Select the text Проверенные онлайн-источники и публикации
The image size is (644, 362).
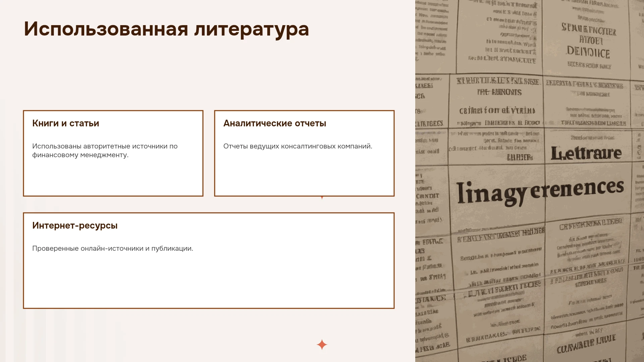click(x=113, y=248)
